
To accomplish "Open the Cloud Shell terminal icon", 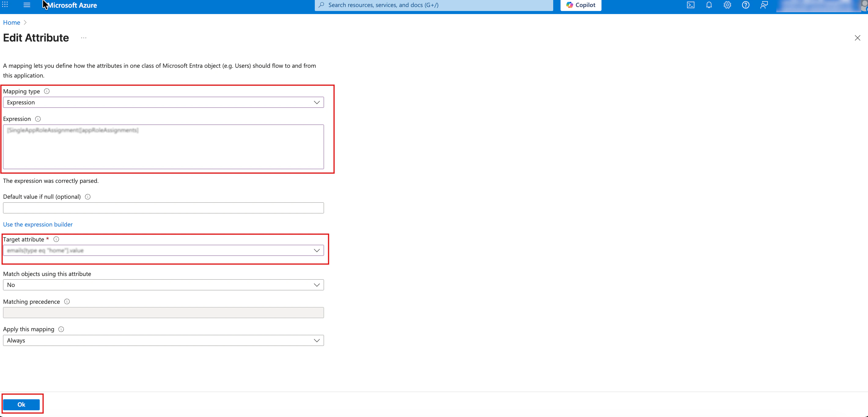I will coord(690,5).
